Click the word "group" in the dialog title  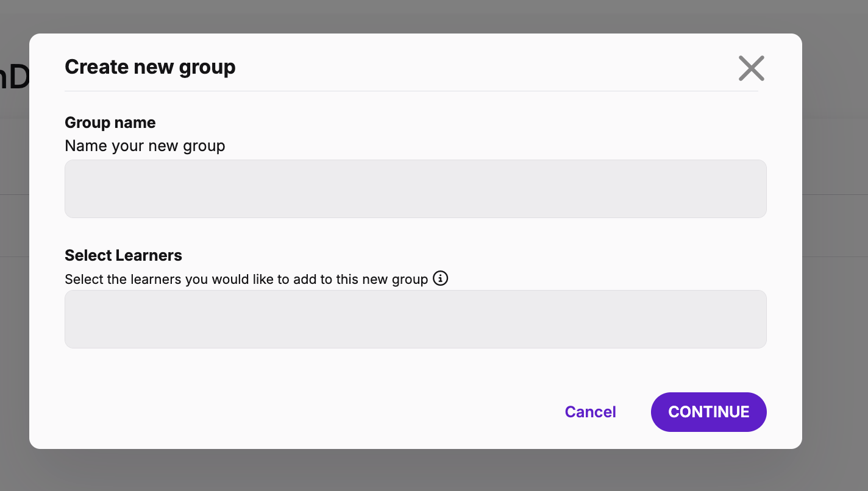[x=207, y=66]
